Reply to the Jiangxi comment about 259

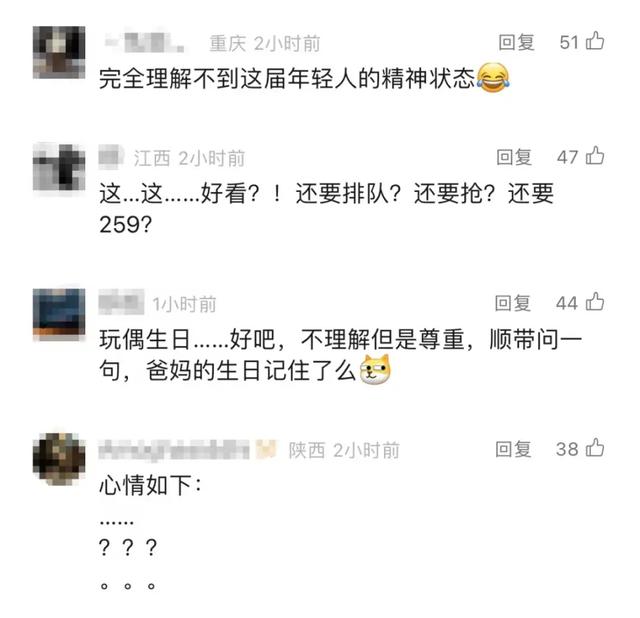pyautogui.click(x=514, y=157)
